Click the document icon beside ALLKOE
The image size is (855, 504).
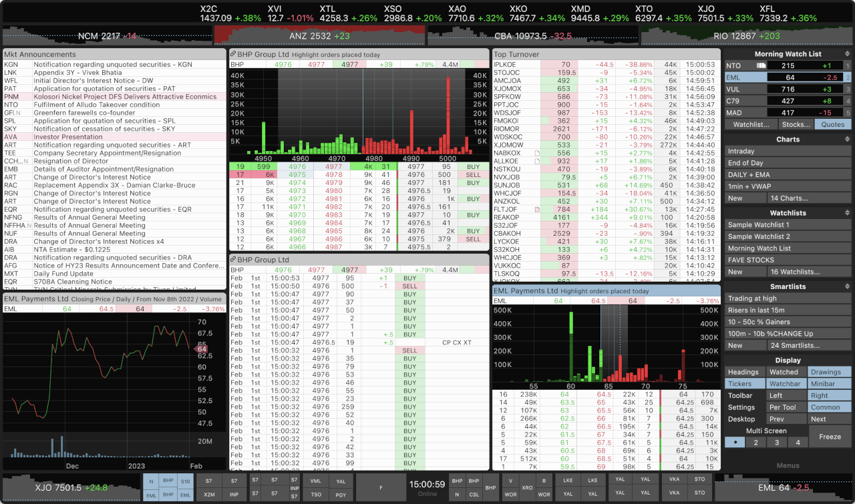pyautogui.click(x=536, y=162)
